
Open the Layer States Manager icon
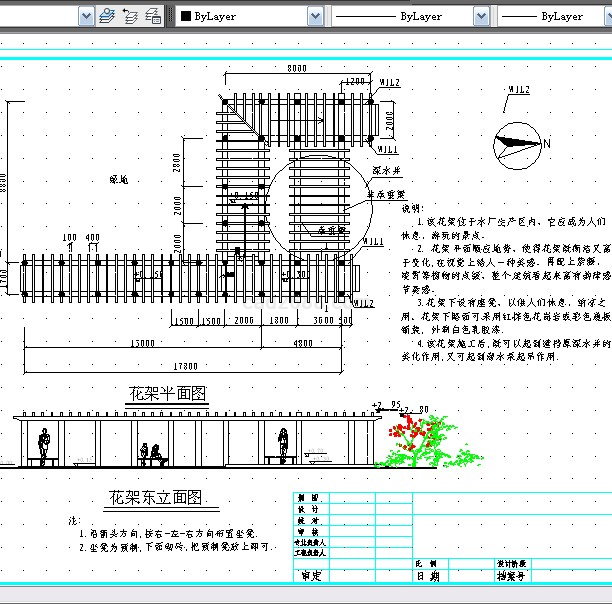coord(153,16)
